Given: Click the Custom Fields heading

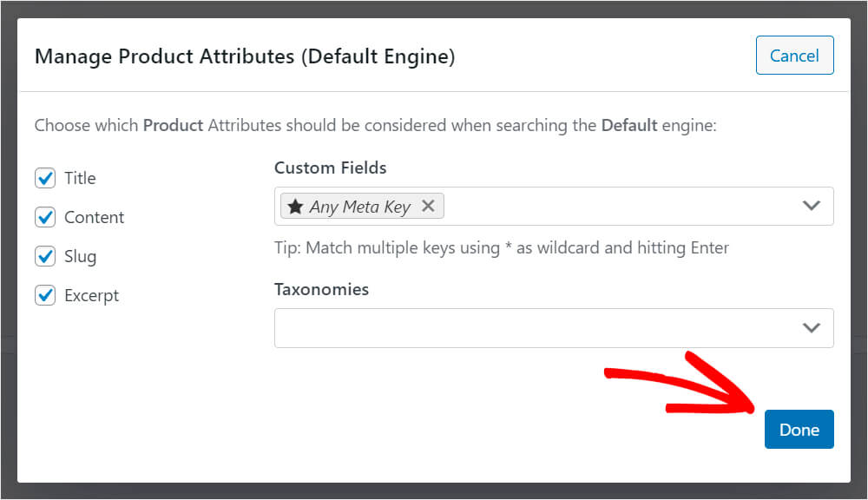Looking at the screenshot, I should 331,168.
